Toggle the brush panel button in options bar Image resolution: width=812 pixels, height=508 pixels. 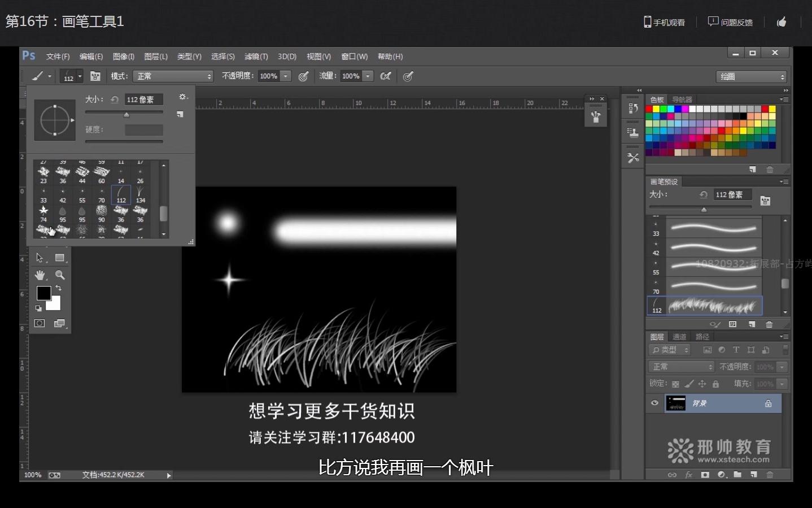tap(95, 76)
